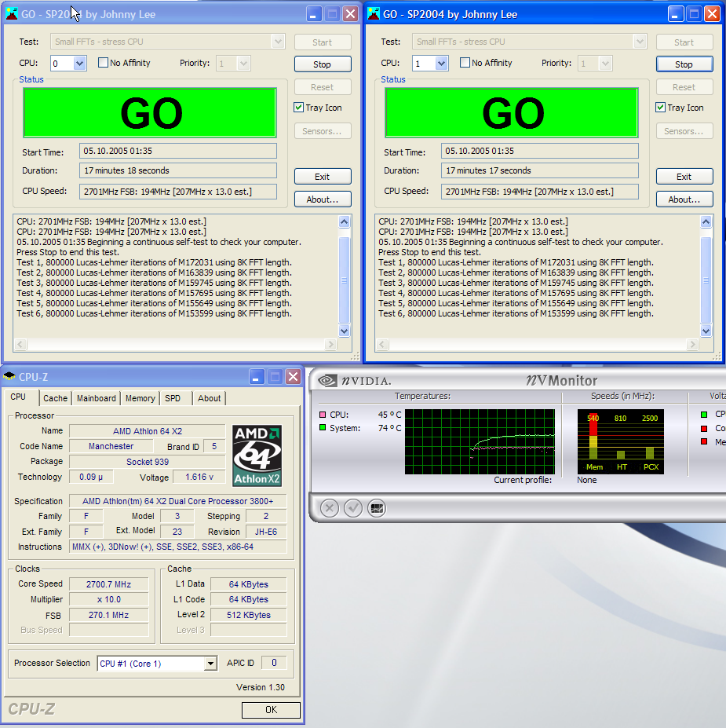Click the PCX speed bar in nVMonitor
The height and width of the screenshot is (728, 726).
coord(649,452)
